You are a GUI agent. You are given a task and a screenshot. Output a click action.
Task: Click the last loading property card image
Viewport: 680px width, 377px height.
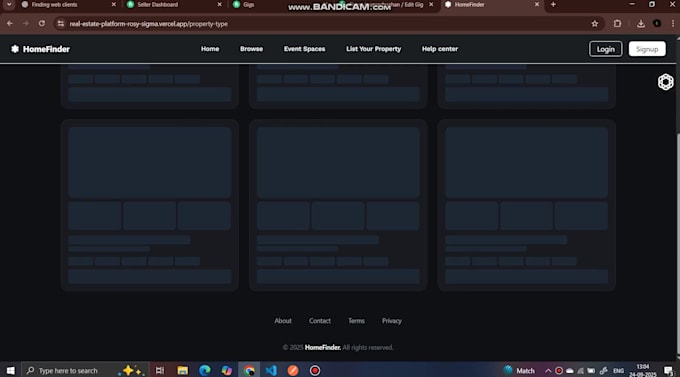pos(526,162)
